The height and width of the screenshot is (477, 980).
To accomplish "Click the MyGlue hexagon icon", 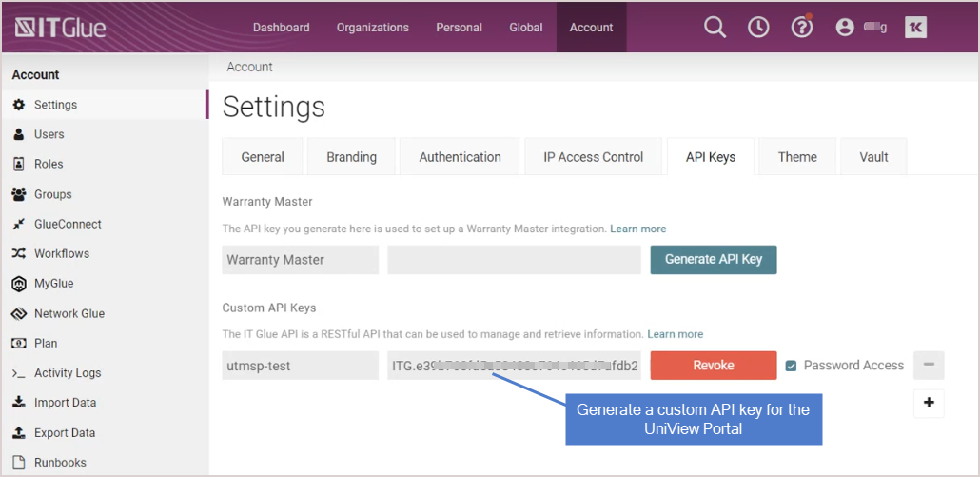I will (x=19, y=284).
